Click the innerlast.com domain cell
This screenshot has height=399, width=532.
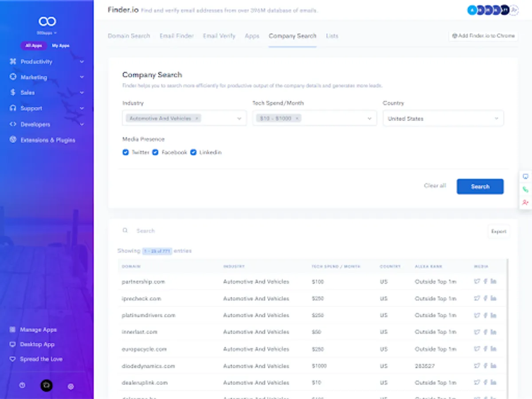point(139,332)
